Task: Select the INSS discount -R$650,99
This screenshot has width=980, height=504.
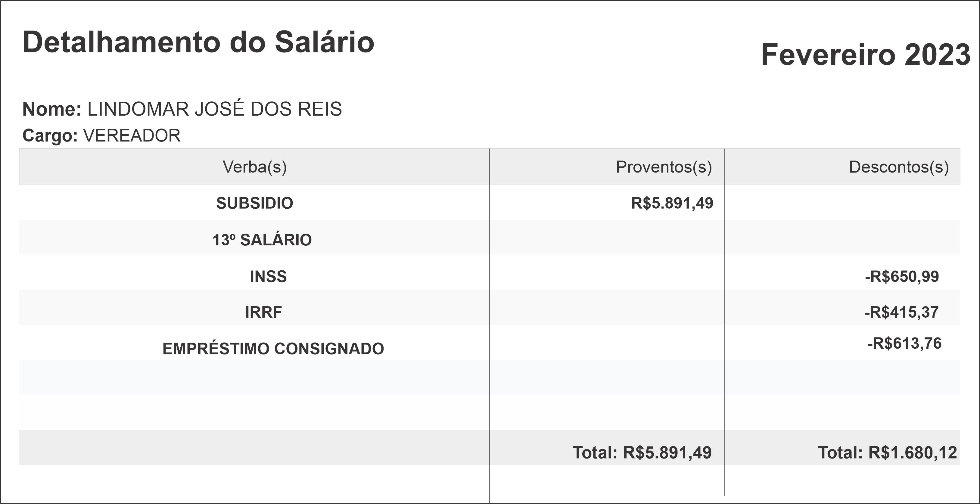Action: [902, 276]
